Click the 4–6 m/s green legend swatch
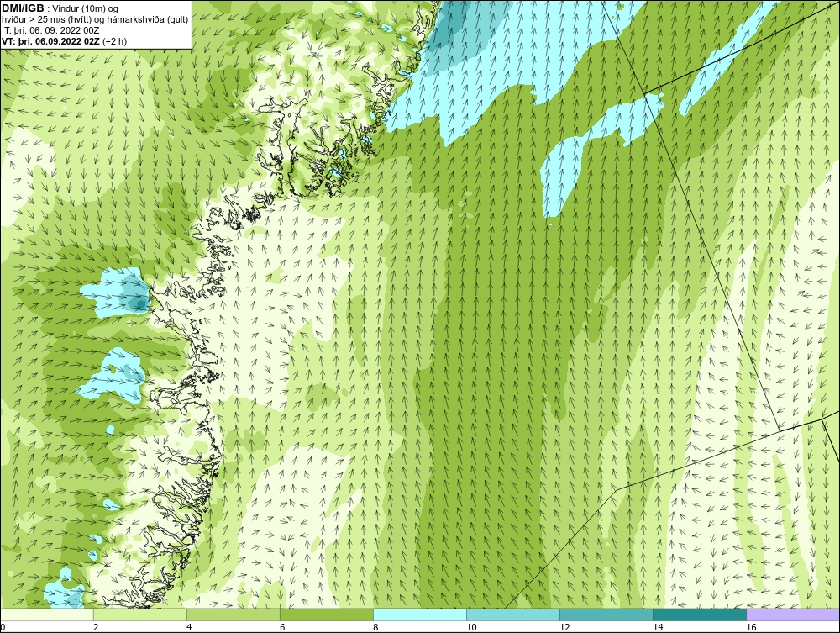The image size is (840, 633). (x=233, y=615)
